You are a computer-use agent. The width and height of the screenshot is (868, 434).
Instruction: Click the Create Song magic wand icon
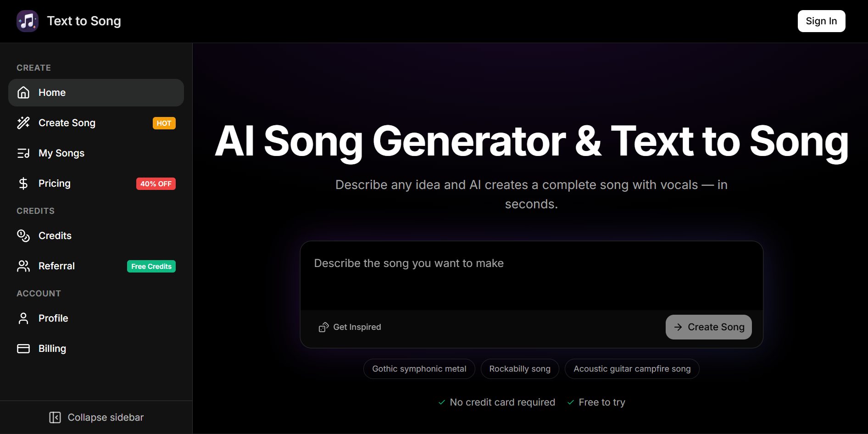23,123
